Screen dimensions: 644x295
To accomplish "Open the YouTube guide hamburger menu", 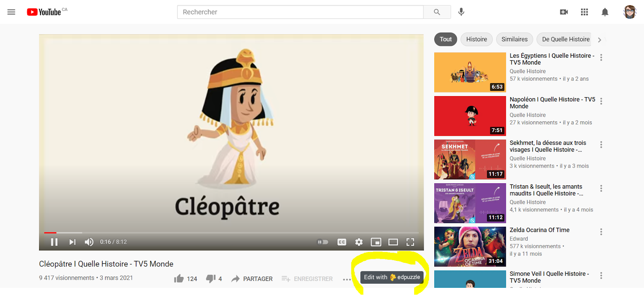I will [11, 12].
